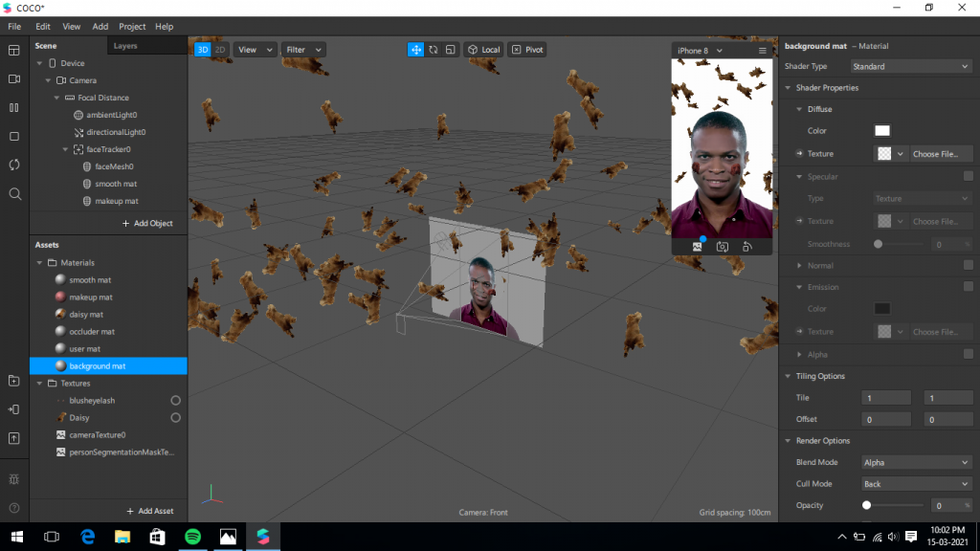This screenshot has width=980, height=551.
Task: Enable the Specular checkbox
Action: click(969, 176)
